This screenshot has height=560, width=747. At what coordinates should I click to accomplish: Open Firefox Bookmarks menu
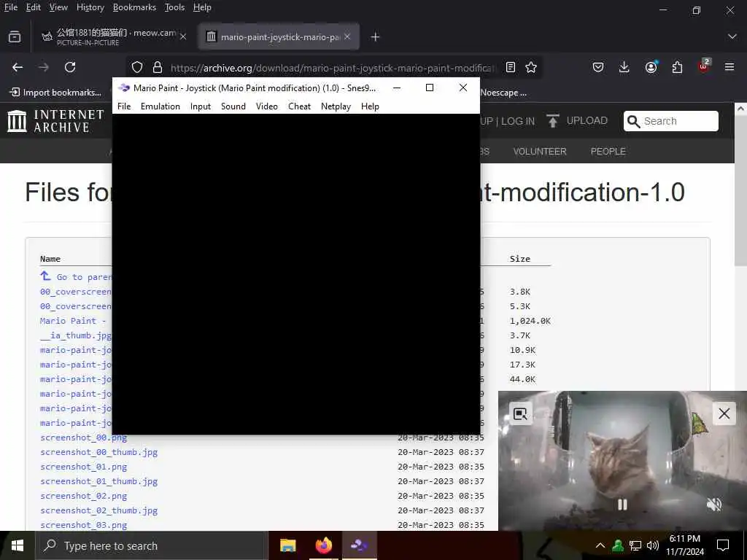click(134, 7)
